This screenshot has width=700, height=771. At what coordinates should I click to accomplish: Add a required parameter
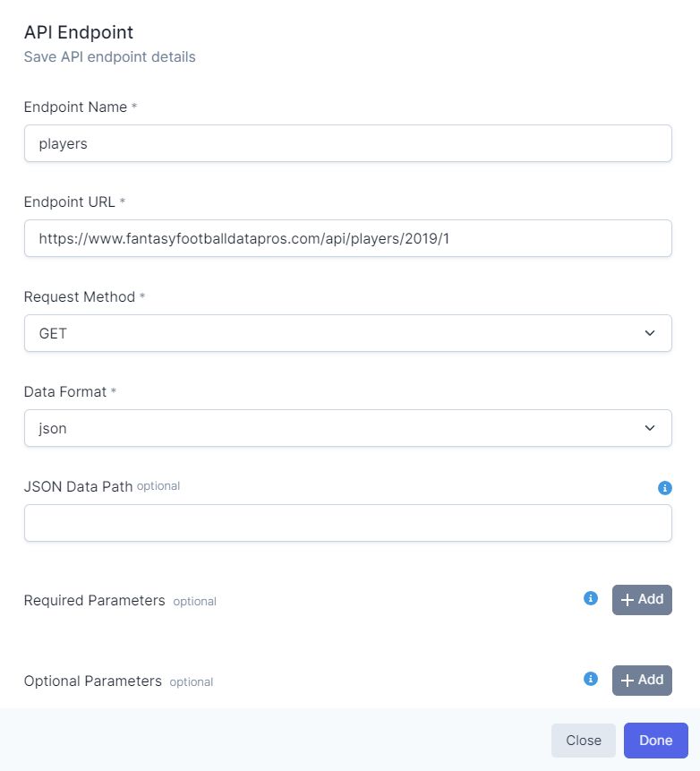click(x=642, y=599)
